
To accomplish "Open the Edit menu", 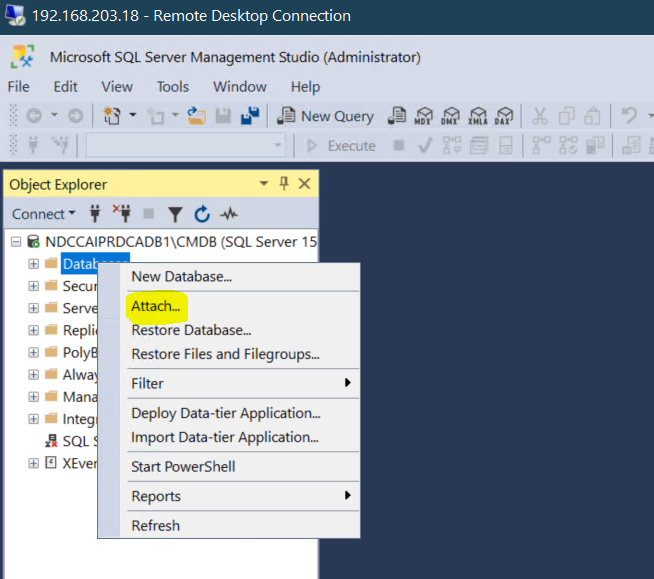I will 65,87.
